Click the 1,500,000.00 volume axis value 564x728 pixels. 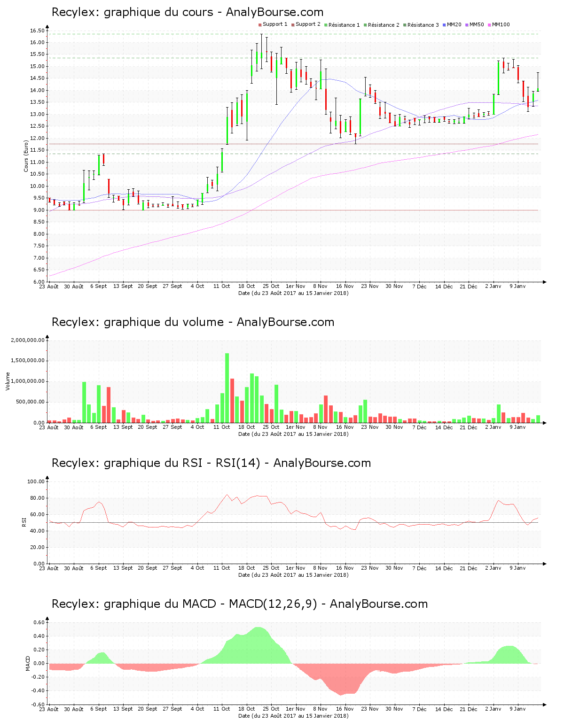point(28,361)
